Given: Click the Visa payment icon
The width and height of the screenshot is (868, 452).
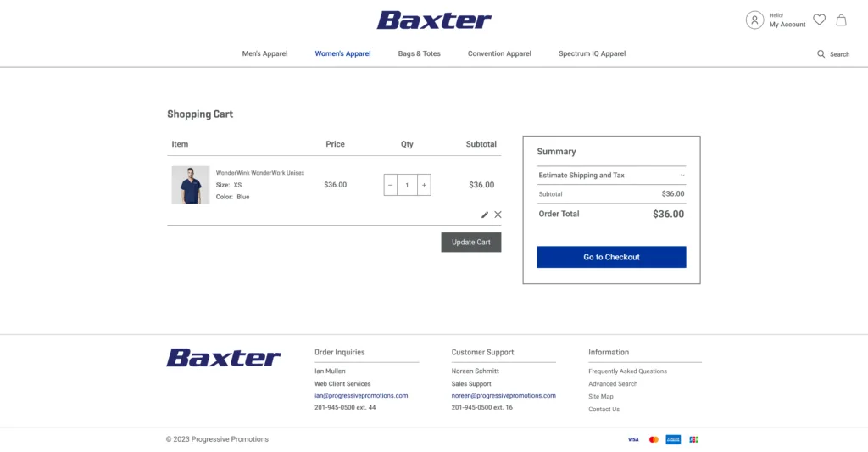Looking at the screenshot, I should (x=633, y=439).
